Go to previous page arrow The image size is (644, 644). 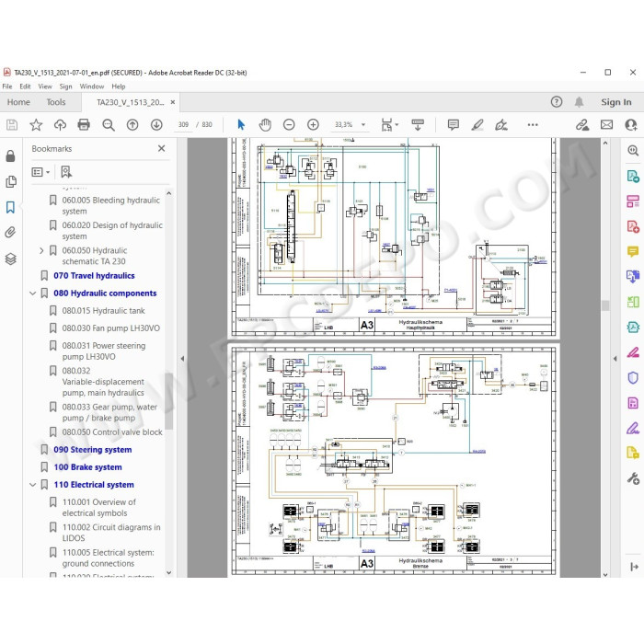[x=132, y=125]
